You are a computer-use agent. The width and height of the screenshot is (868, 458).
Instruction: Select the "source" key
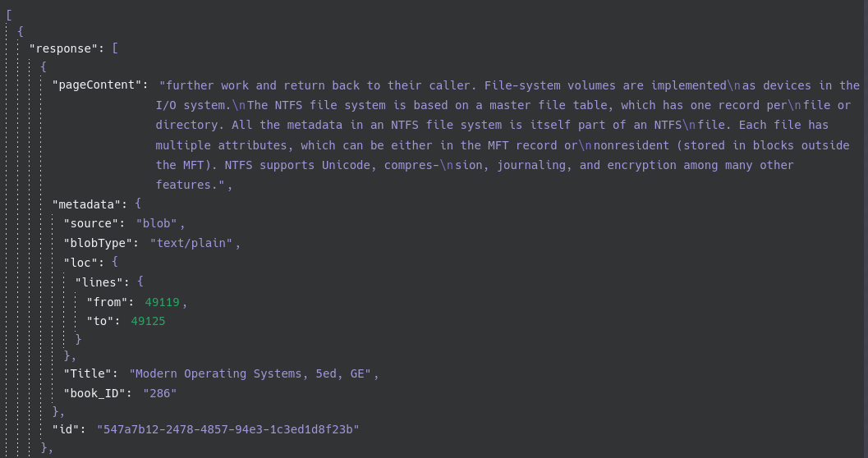click(x=92, y=223)
